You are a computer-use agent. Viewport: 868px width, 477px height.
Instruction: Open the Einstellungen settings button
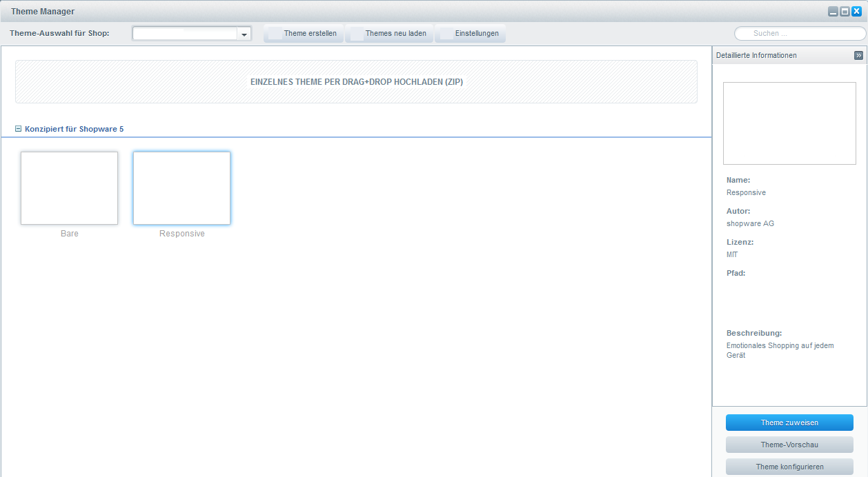(x=471, y=34)
